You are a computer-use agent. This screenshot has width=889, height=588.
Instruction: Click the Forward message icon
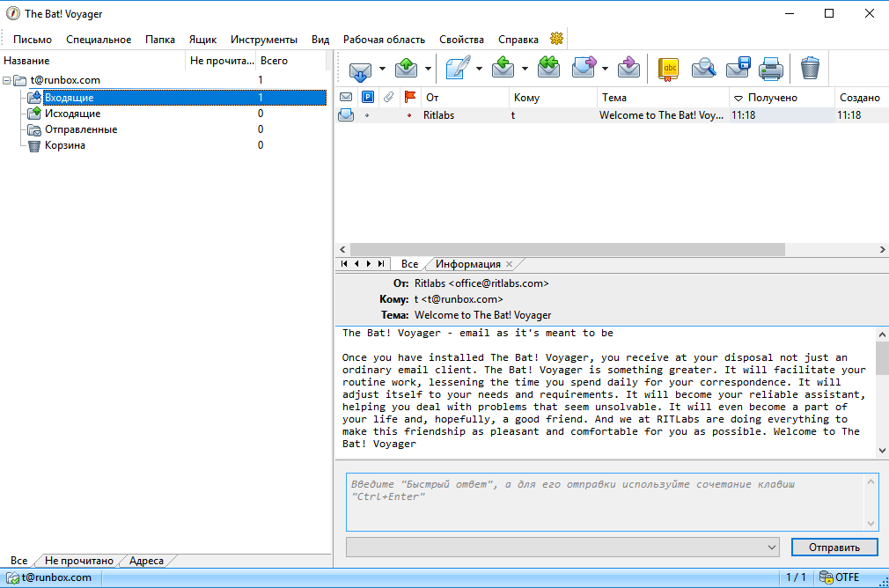[x=584, y=68]
